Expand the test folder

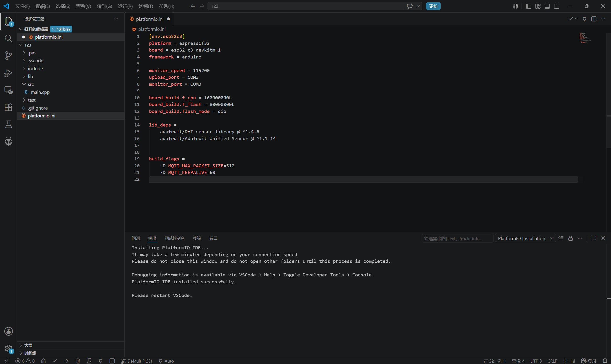pyautogui.click(x=24, y=100)
